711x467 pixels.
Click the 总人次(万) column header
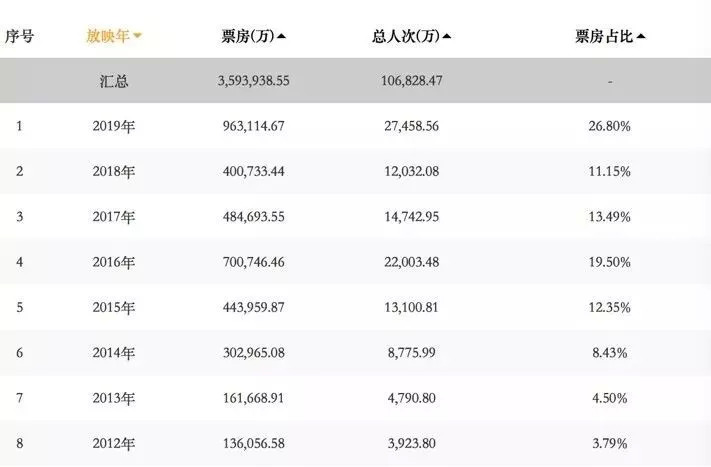point(405,36)
